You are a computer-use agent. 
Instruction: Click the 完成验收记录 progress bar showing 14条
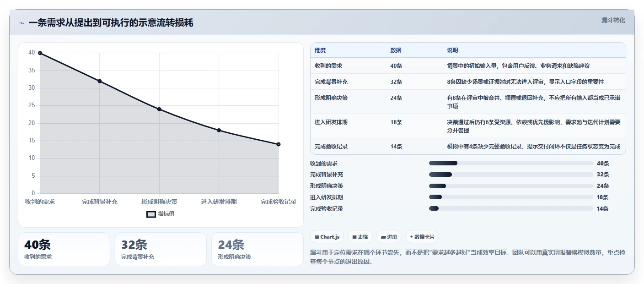[511, 209]
